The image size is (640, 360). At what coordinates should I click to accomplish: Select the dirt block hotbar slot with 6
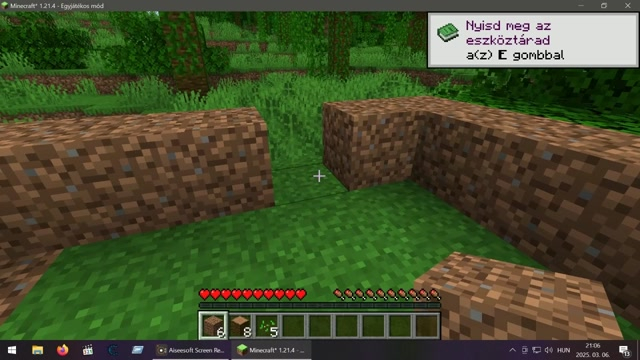[x=213, y=326]
